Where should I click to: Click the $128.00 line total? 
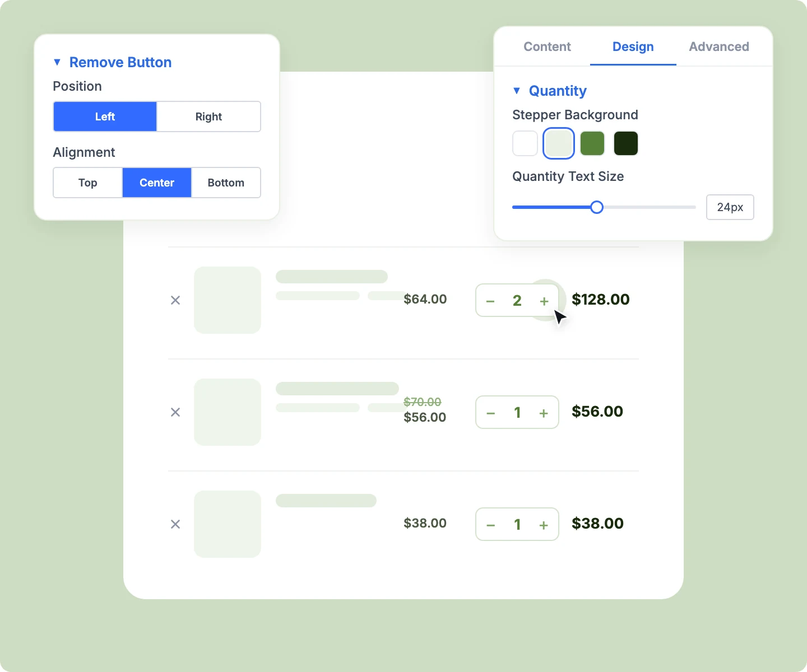[601, 300]
